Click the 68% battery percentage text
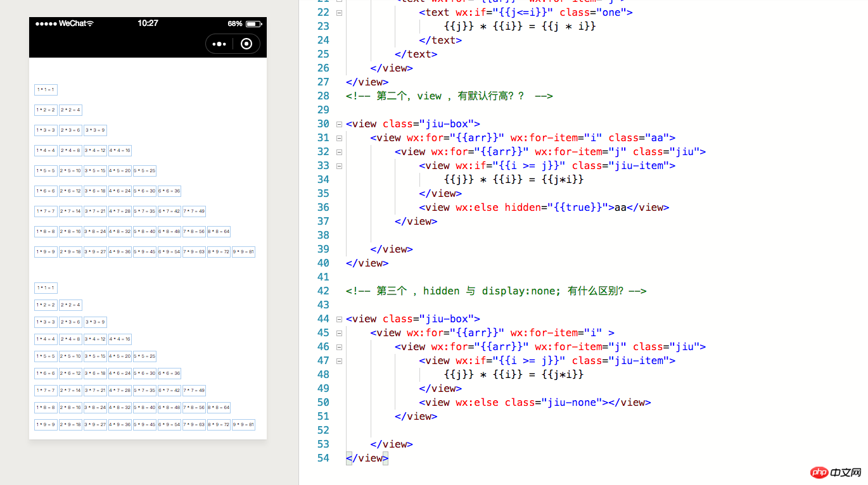This screenshot has height=485, width=868. pos(235,23)
